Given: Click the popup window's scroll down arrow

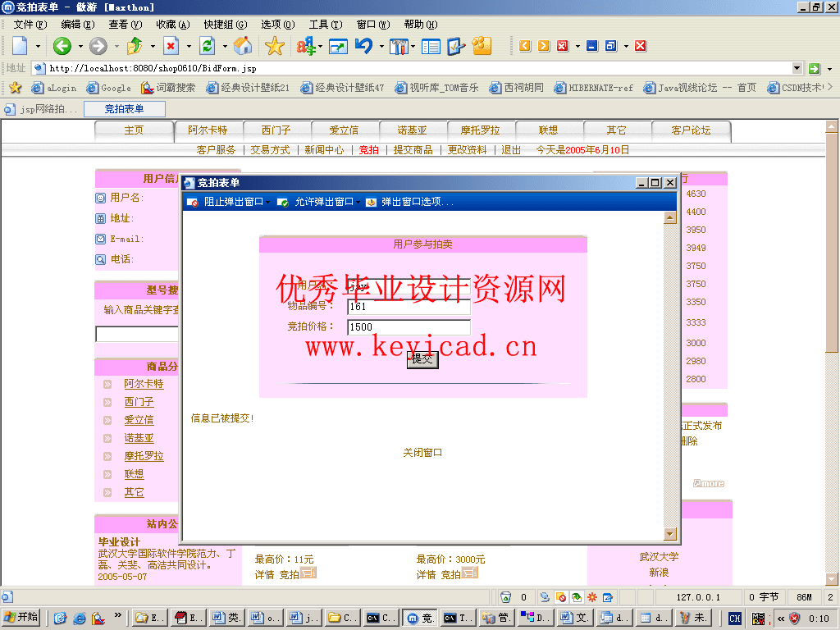Looking at the screenshot, I should [670, 534].
